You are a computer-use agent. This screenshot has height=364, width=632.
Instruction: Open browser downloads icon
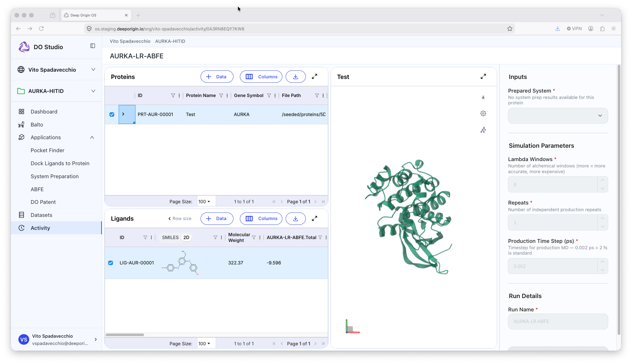(x=557, y=29)
